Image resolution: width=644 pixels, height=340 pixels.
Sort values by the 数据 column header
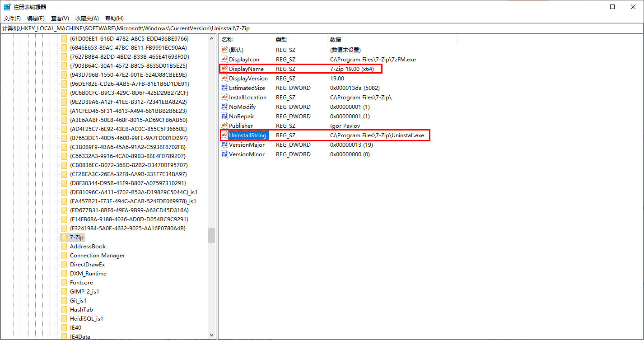coord(392,40)
